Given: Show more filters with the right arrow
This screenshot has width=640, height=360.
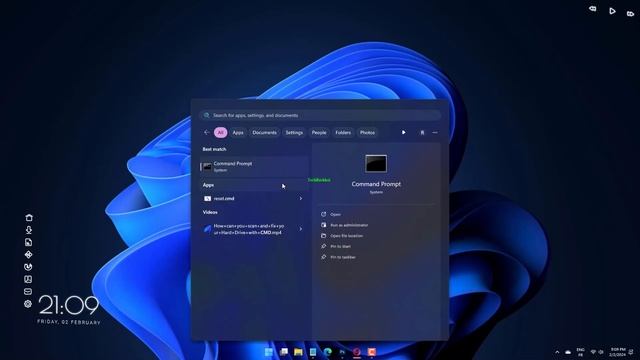Looking at the screenshot, I should (403, 132).
